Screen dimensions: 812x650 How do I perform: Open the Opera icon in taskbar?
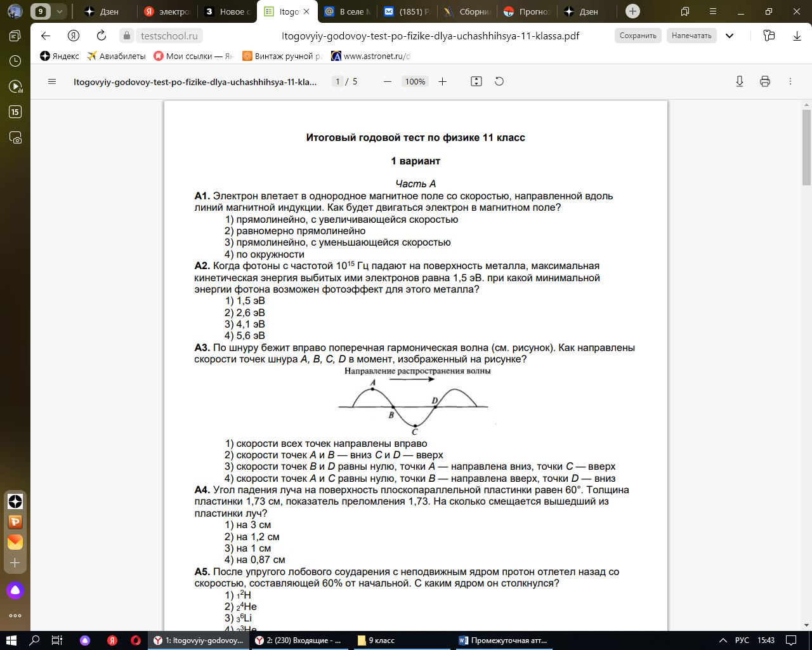[135, 640]
